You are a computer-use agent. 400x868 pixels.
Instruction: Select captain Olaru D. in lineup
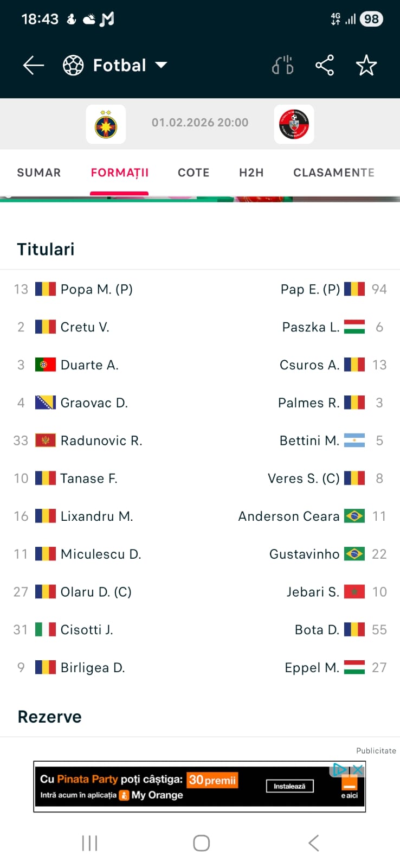(x=96, y=592)
